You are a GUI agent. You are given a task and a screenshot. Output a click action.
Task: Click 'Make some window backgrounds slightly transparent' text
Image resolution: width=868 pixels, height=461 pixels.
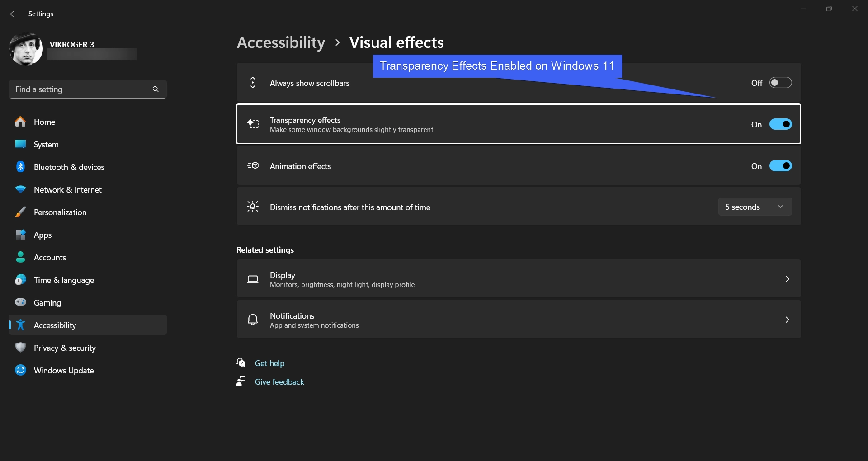click(x=351, y=130)
